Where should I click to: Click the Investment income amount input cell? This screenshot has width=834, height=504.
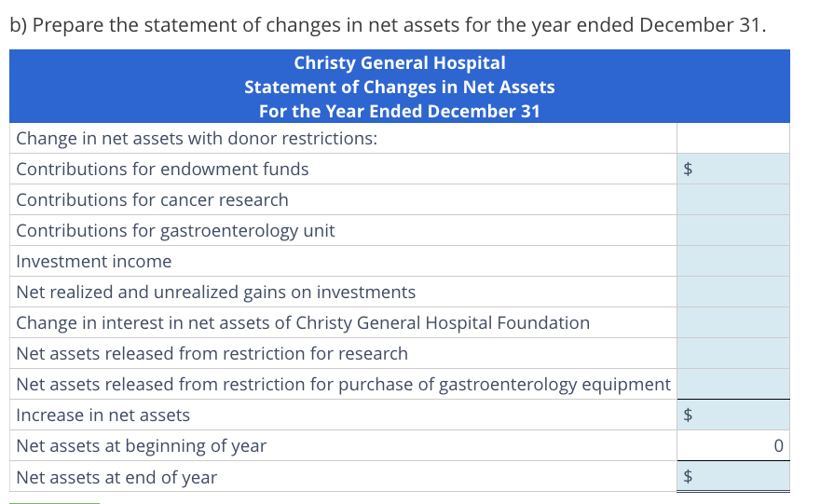pos(733,261)
